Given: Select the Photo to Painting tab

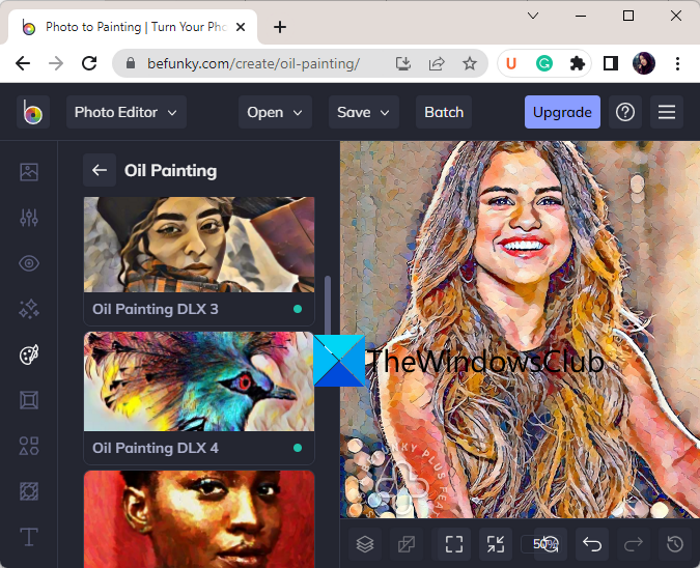Looking at the screenshot, I should point(133,27).
